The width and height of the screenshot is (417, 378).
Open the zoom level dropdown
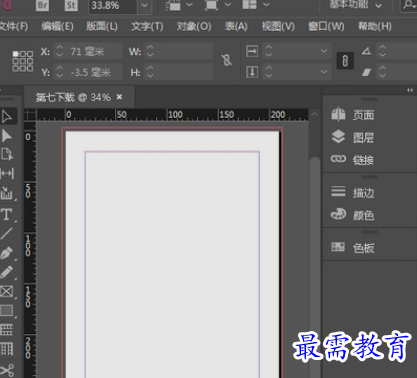[144, 5]
